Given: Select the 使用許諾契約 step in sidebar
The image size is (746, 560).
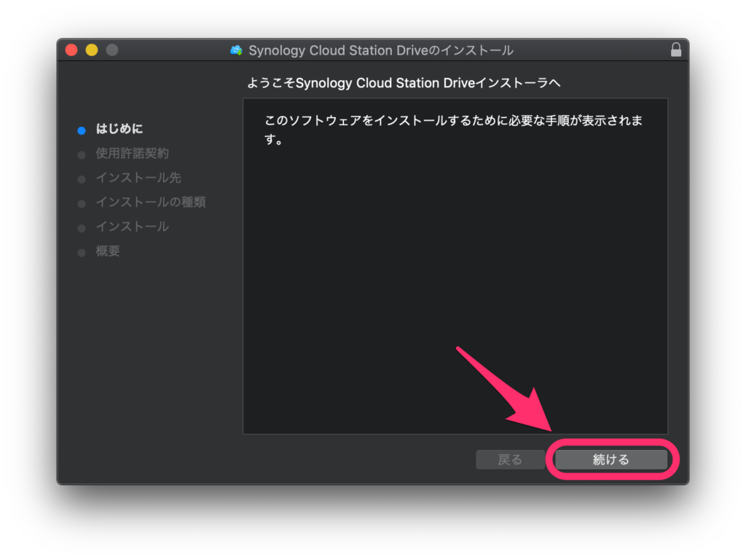Looking at the screenshot, I should [x=132, y=154].
